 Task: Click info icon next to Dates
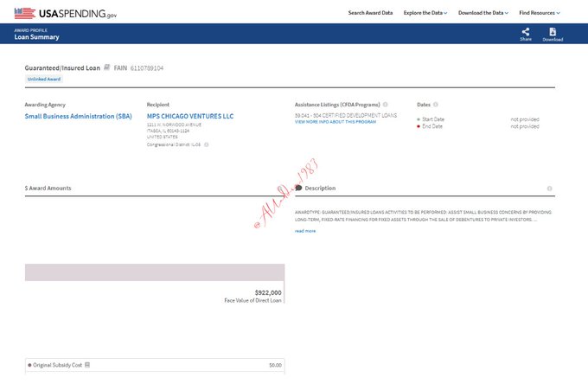(436, 104)
